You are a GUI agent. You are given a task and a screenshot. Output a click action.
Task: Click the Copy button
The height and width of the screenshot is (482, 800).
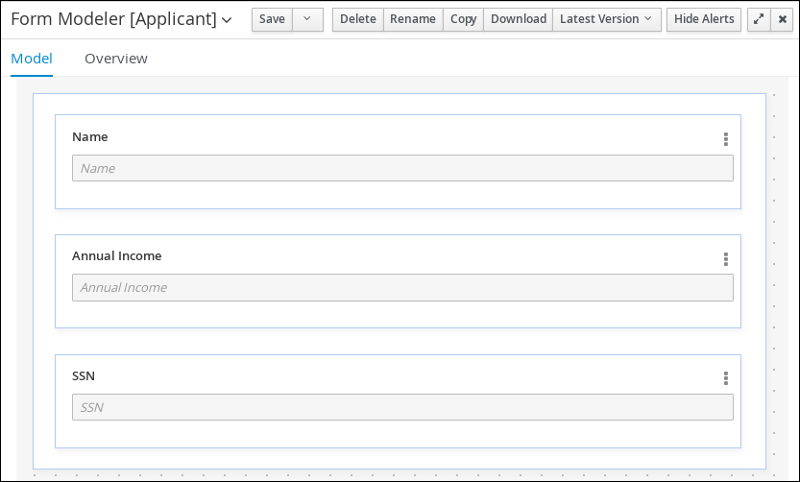[x=463, y=19]
